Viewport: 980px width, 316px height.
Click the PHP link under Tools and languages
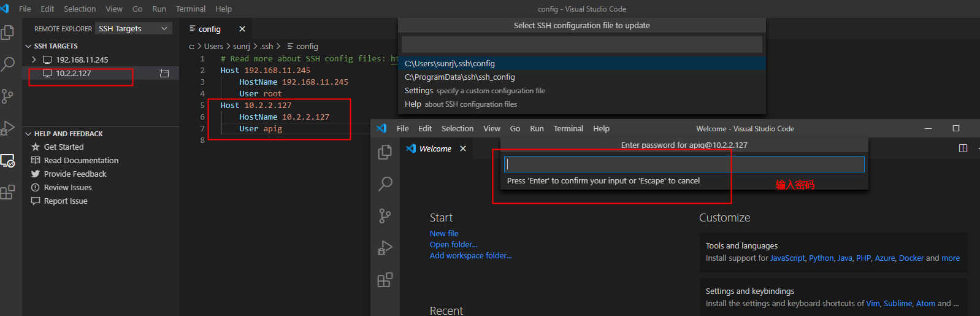[863, 258]
